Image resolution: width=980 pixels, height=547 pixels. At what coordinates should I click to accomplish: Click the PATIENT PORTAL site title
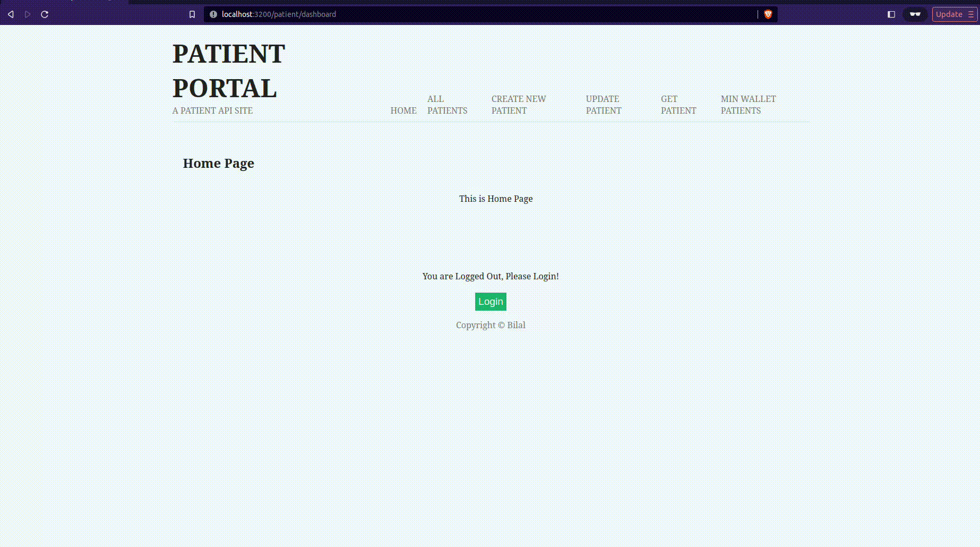(229, 71)
